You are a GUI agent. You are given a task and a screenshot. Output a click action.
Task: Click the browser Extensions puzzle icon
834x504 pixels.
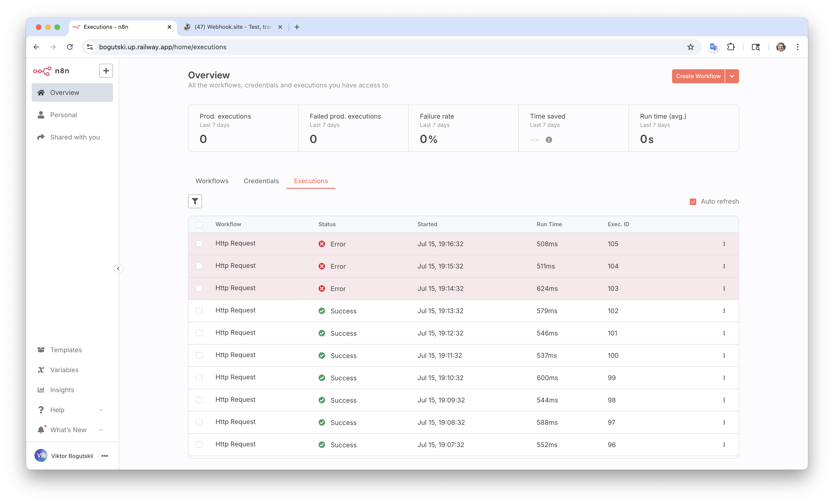731,47
